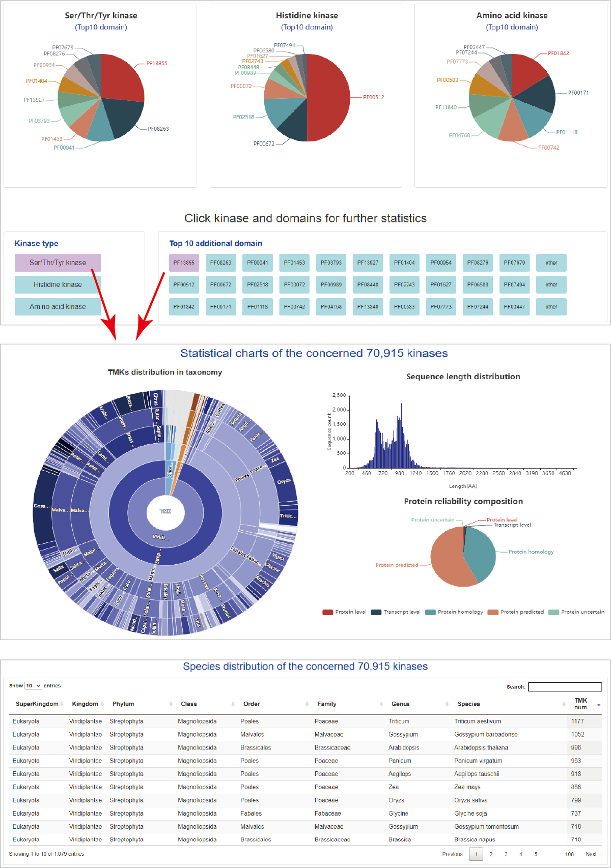
Task: Choose additional domain PF00041
Action: (x=258, y=263)
